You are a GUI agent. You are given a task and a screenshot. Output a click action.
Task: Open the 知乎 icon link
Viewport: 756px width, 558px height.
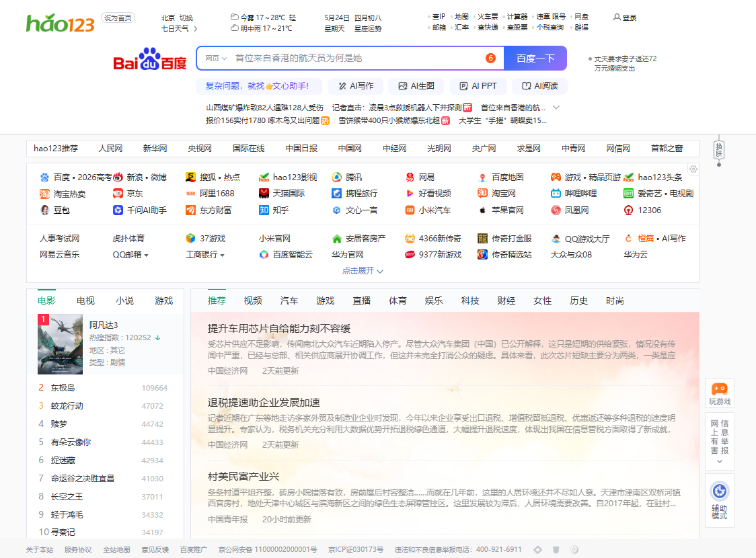264,210
